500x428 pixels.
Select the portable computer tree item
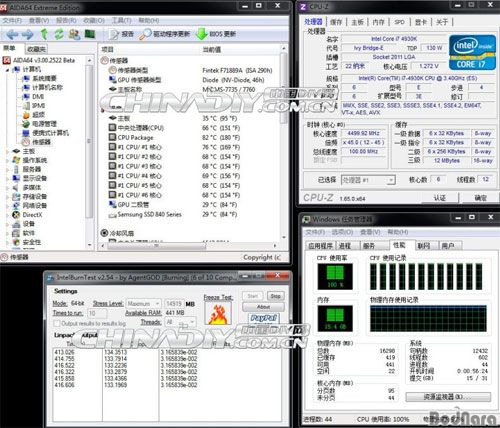(45, 133)
